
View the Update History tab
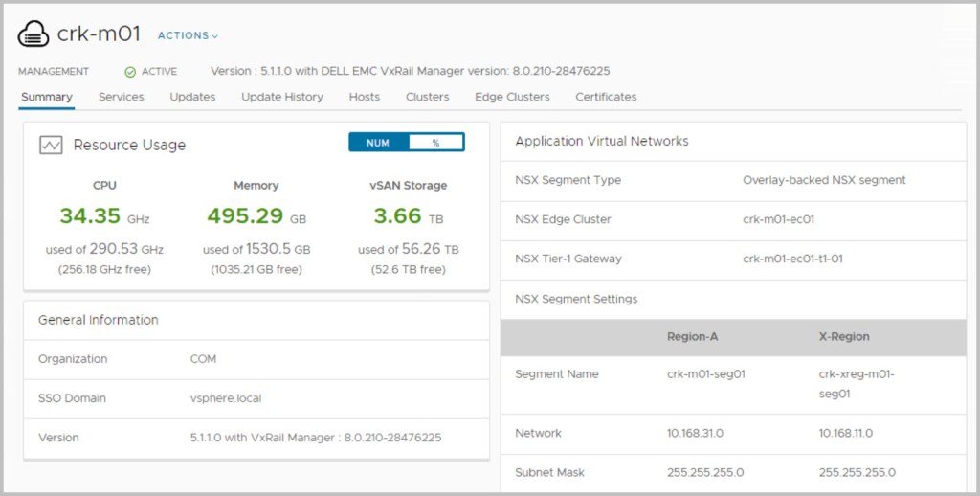[281, 97]
